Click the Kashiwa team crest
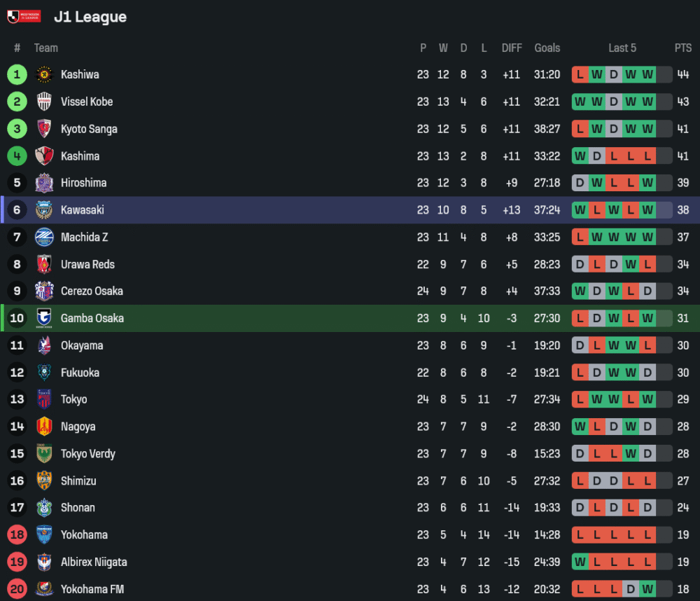700x601 pixels. 44,74
